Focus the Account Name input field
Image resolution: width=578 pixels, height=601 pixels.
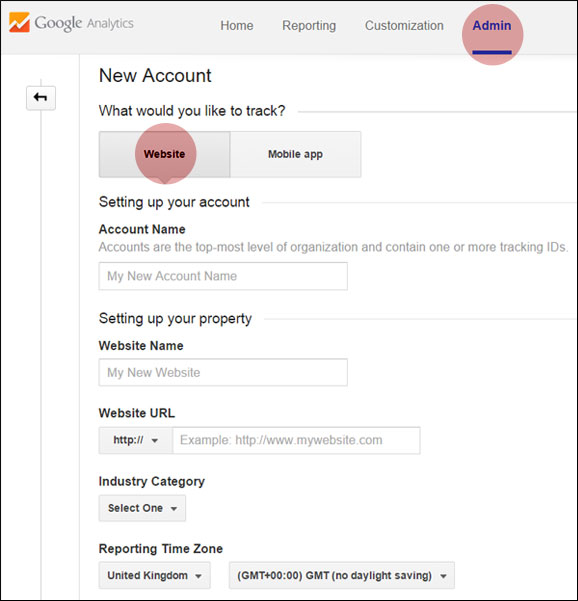click(x=223, y=276)
